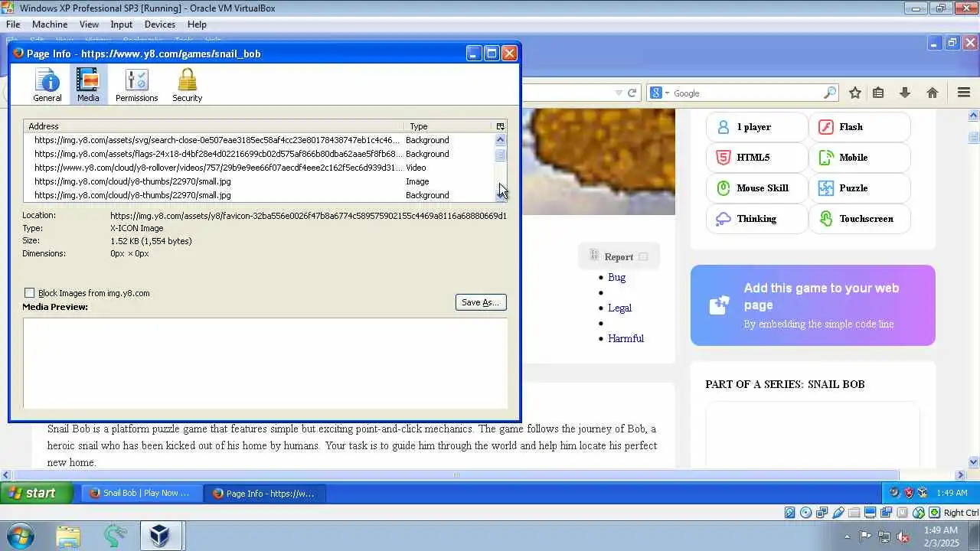This screenshot has height=551, width=980.
Task: Open the URL bar history dropdown
Action: pos(619,93)
